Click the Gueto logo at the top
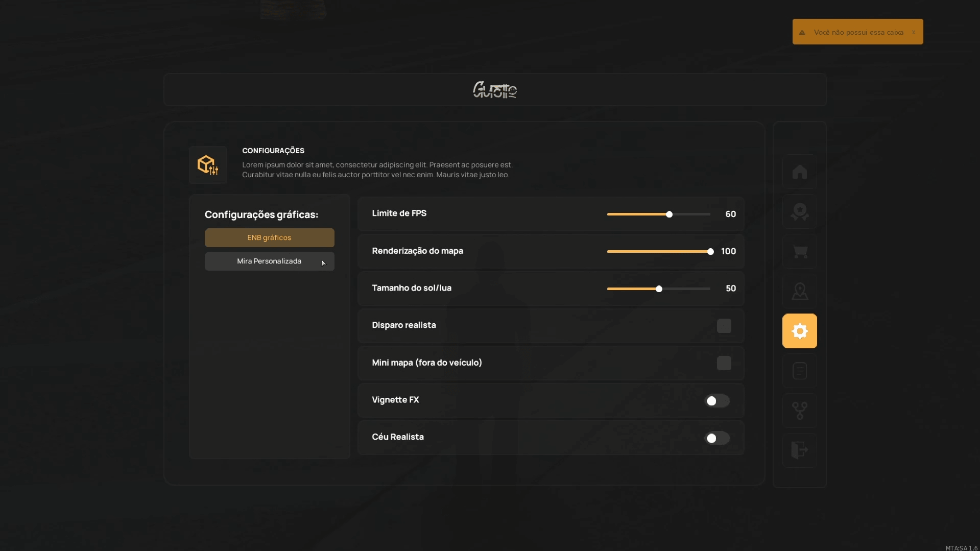The width and height of the screenshot is (980, 551). tap(494, 90)
